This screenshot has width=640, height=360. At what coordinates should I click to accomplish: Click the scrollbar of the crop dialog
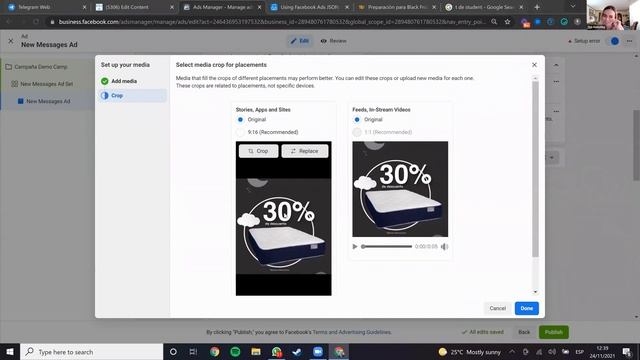535,169
